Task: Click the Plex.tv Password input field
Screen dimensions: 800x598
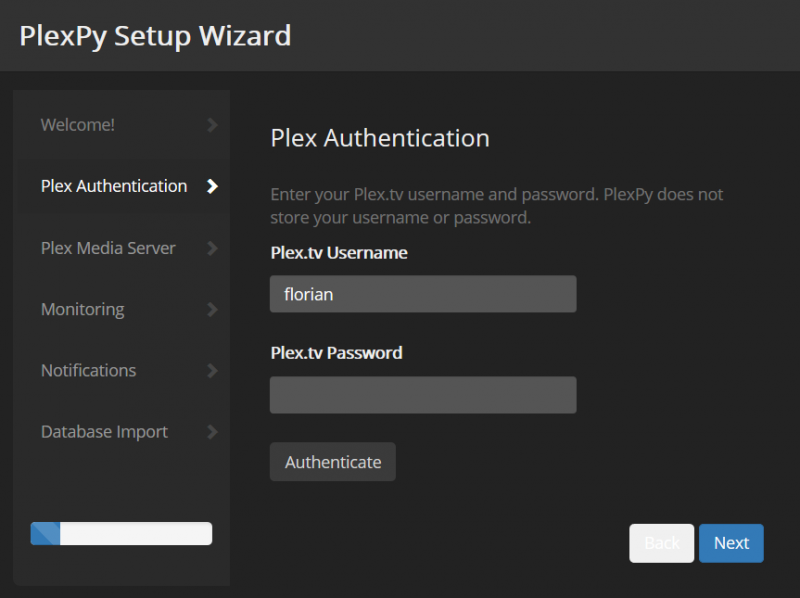Action: (x=422, y=394)
